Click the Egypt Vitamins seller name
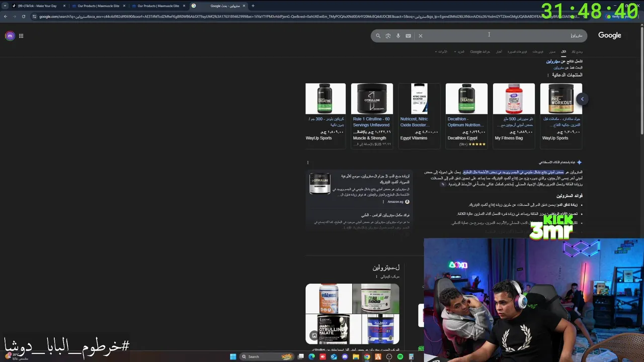644x362 pixels. coord(414,138)
